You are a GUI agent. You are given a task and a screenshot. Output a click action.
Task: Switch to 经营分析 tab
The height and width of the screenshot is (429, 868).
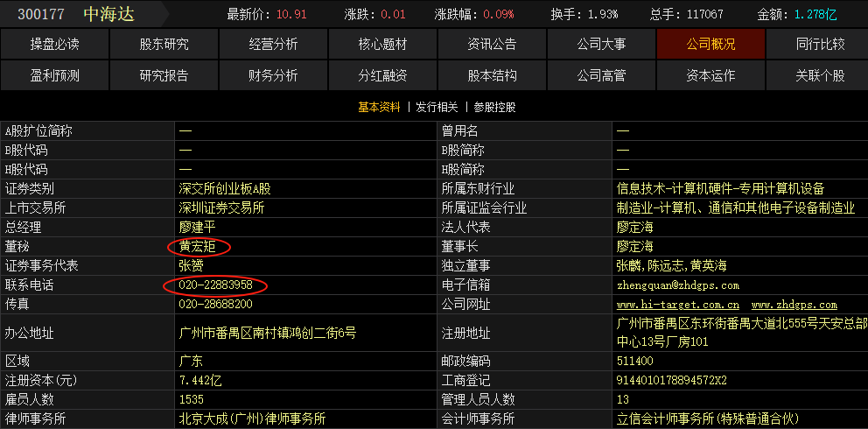274,45
